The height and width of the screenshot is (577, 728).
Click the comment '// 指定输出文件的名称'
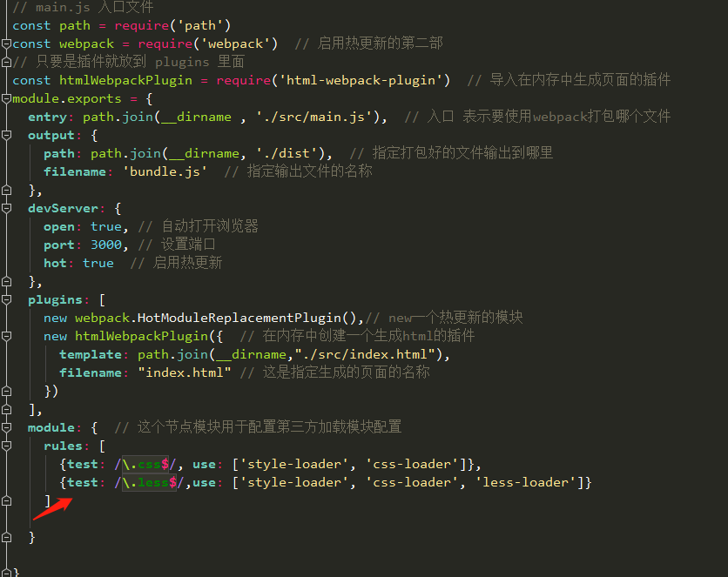tap(298, 171)
